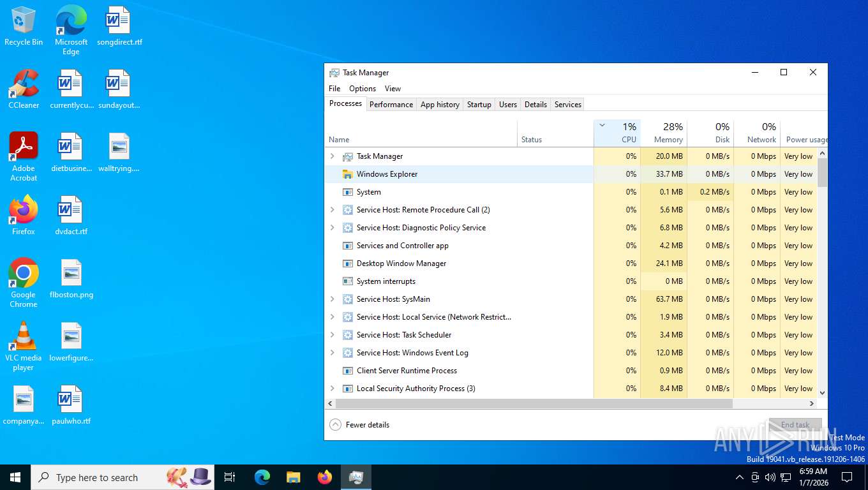The width and height of the screenshot is (868, 490).
Task: Select Google Chrome desktop shortcut
Action: [24, 283]
